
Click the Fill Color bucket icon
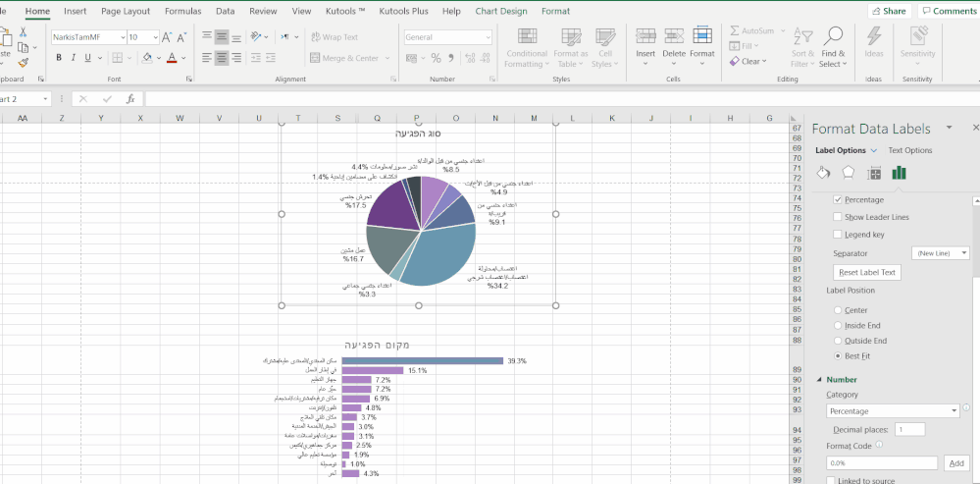coord(147,58)
